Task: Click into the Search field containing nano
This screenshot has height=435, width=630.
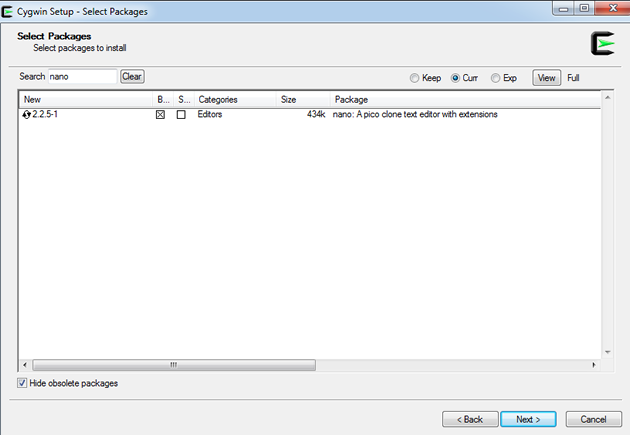Action: [x=82, y=76]
